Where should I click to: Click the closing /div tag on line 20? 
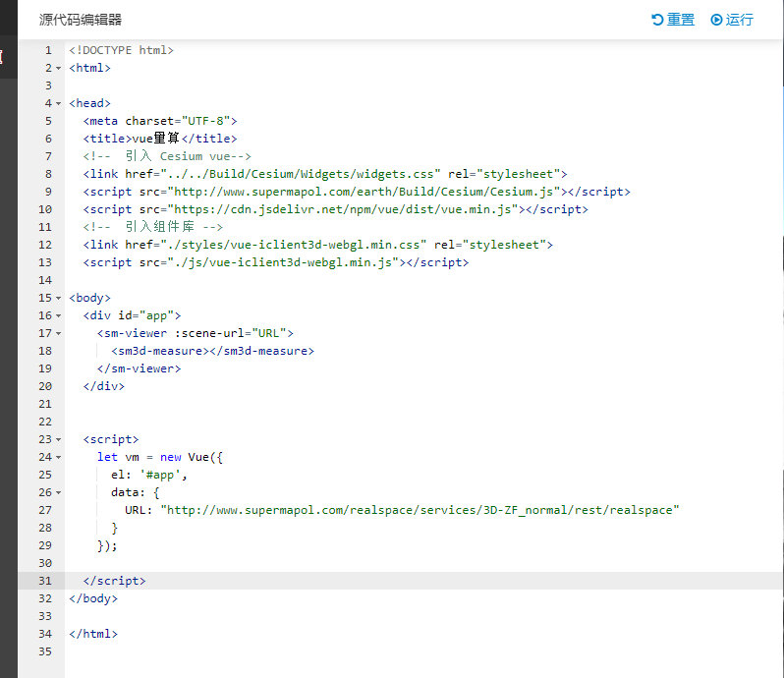pos(104,386)
